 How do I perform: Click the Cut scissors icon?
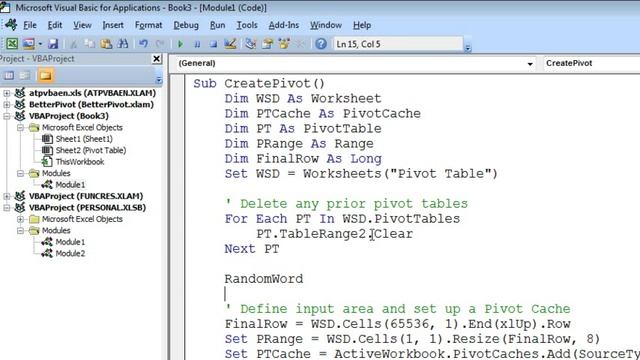[73, 44]
